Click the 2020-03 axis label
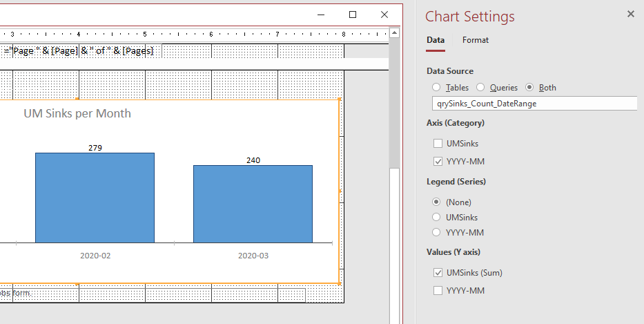The height and width of the screenshot is (324, 644). click(x=253, y=256)
